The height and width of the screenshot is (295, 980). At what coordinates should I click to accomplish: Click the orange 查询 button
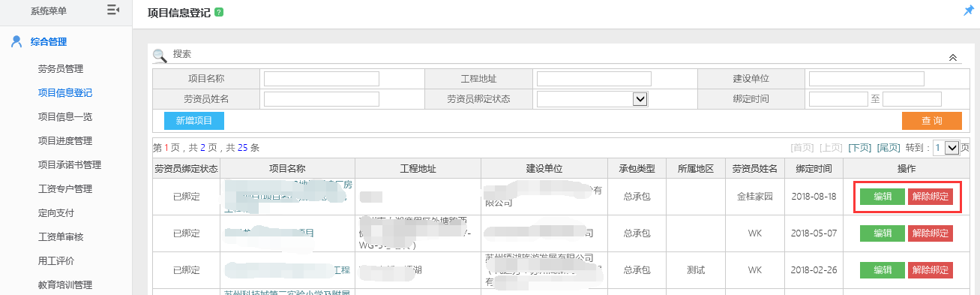pos(931,121)
